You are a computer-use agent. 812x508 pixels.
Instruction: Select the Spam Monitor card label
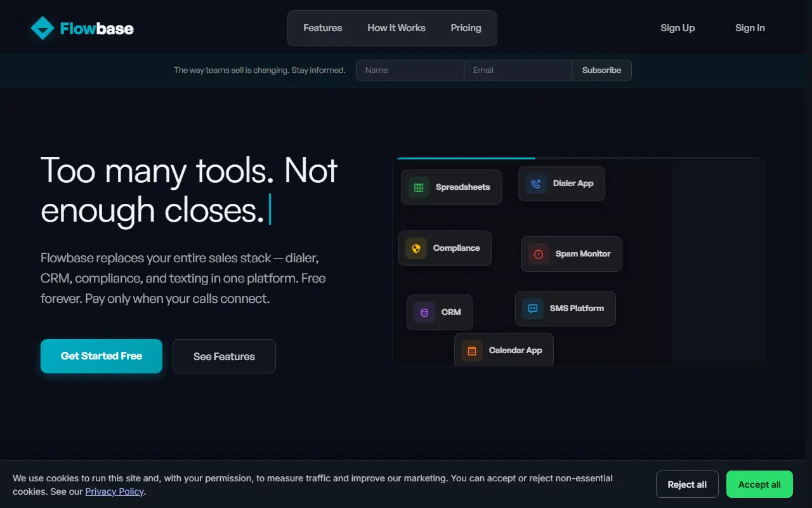[583, 254]
